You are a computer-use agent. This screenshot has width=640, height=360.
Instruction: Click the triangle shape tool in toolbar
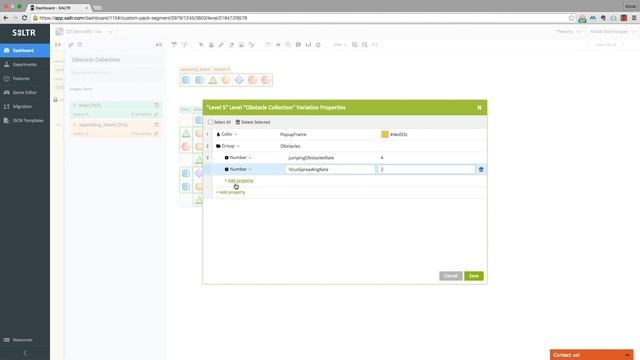pyautogui.click(x=211, y=44)
